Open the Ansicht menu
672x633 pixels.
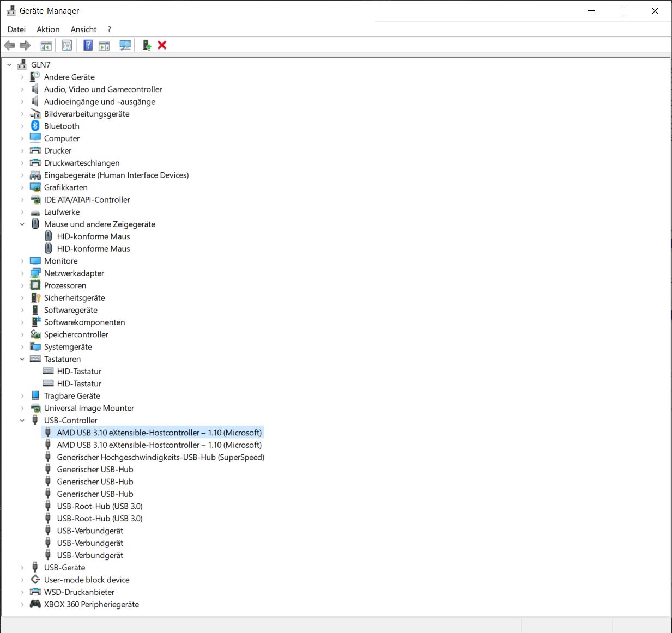tap(83, 29)
